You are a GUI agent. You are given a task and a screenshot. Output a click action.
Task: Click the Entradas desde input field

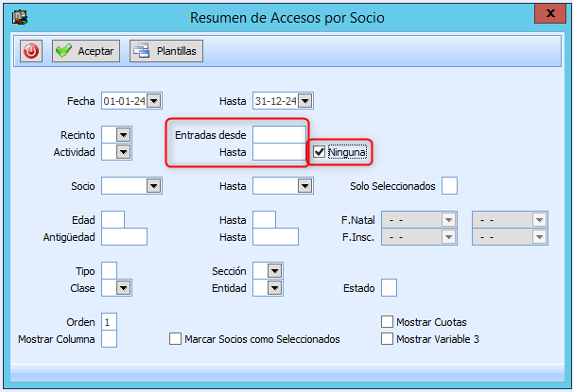pos(279,135)
